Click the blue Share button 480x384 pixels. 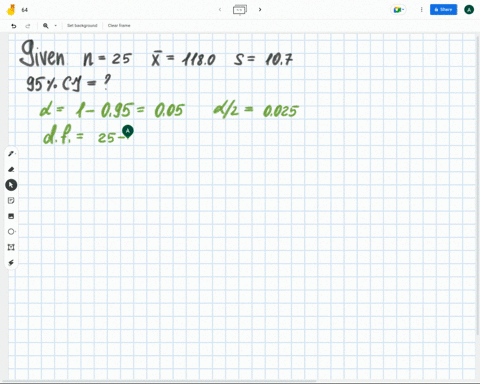pyautogui.click(x=443, y=10)
